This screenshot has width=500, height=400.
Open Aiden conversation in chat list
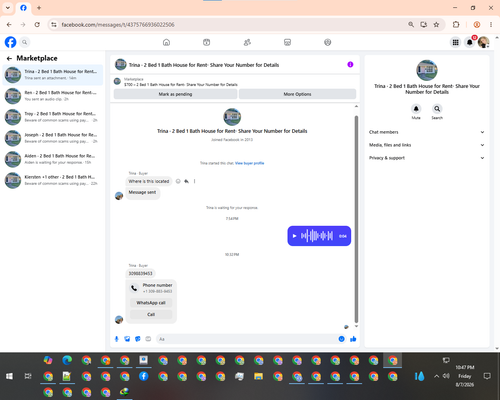tap(53, 159)
